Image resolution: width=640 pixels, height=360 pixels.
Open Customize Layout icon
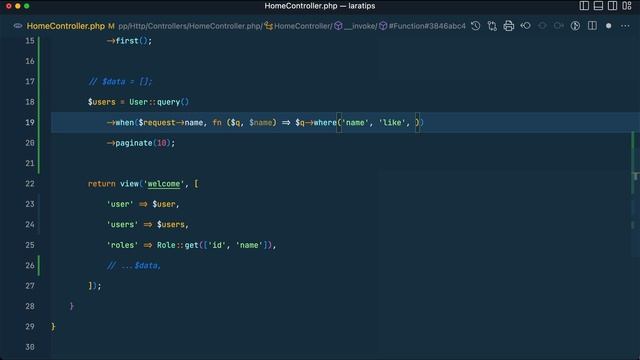pyautogui.click(x=627, y=6)
